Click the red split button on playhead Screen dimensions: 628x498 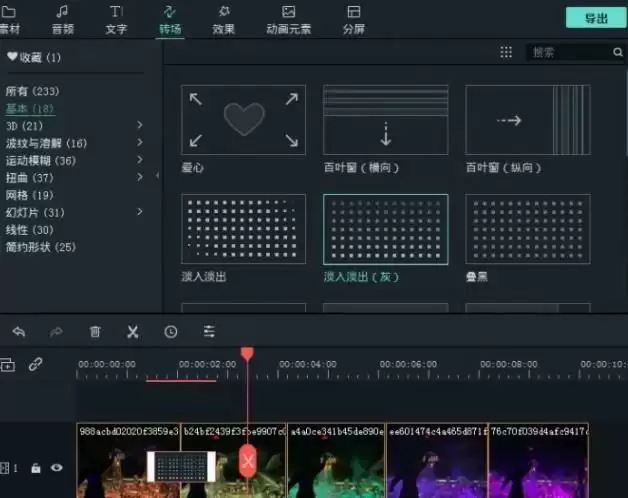click(248, 461)
